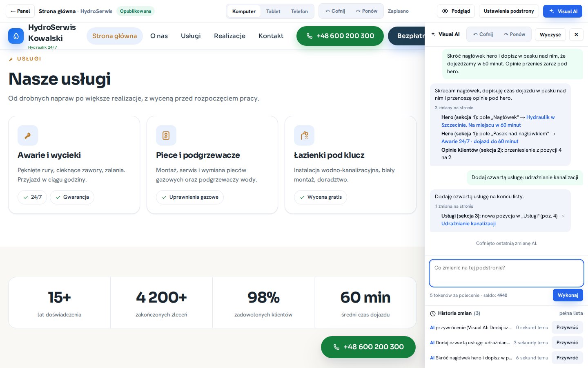
Task: Close the Visual AI panel
Action: pos(576,34)
